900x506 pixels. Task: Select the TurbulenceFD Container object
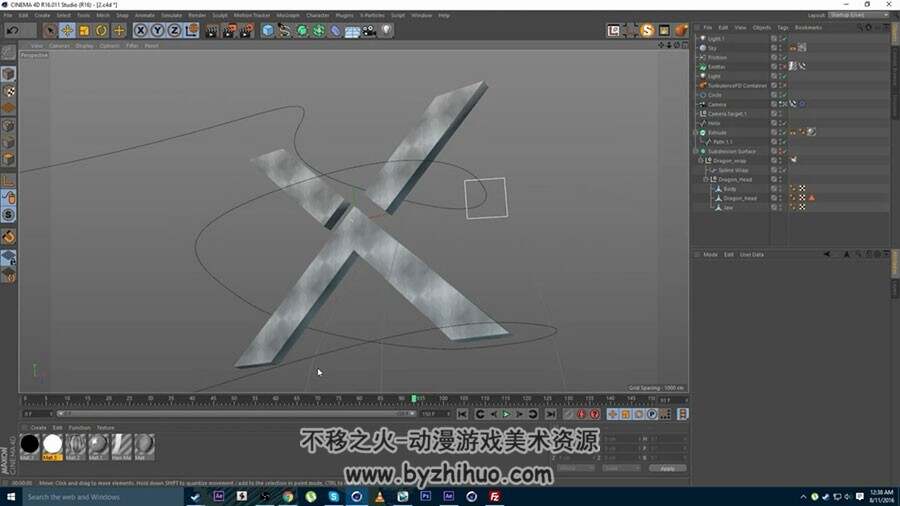[x=737, y=85]
